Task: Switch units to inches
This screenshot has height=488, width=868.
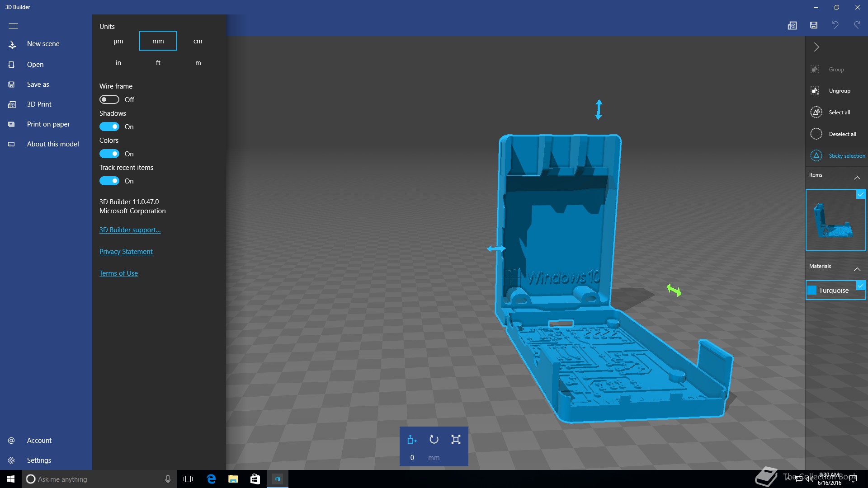Action: click(x=118, y=63)
